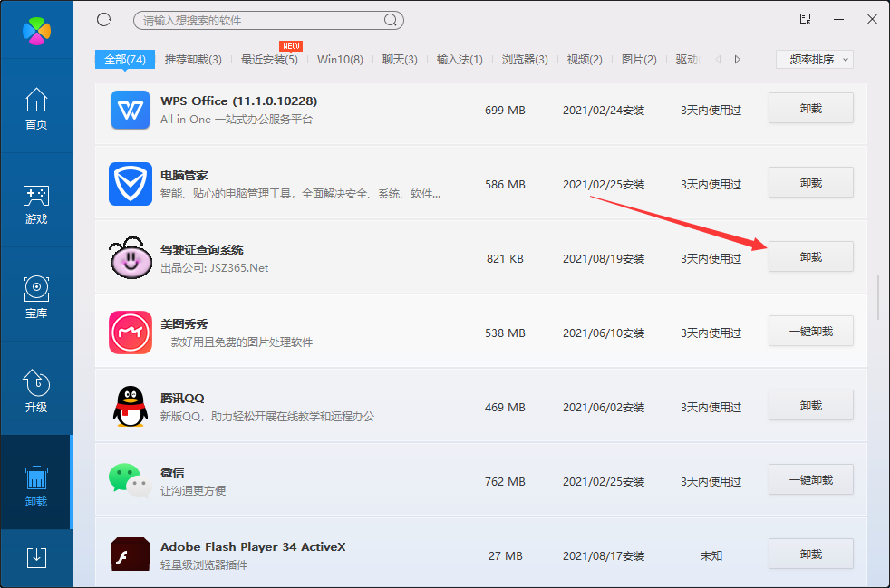
Task: Click 一键卸载 for 美图秀秀
Action: point(810,331)
